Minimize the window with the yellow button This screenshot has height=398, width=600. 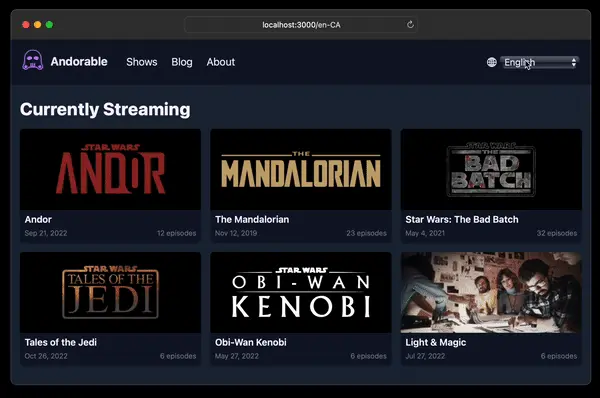[38, 24]
